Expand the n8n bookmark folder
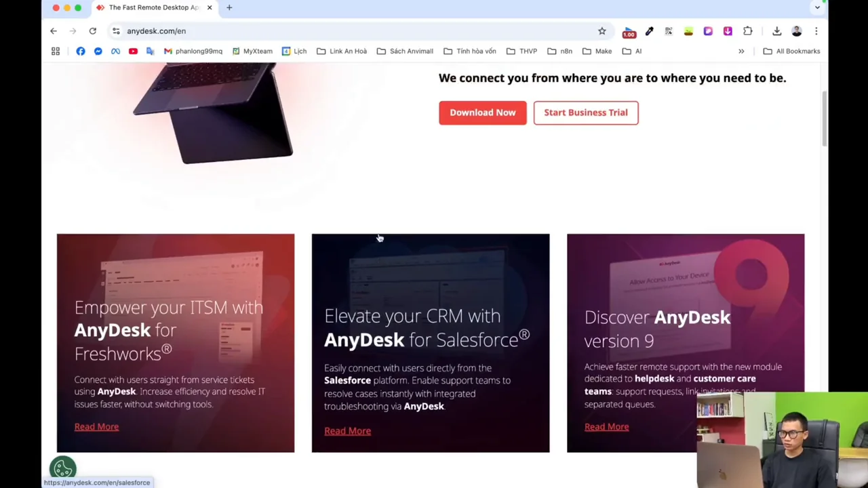Viewport: 868px width, 488px height. pyautogui.click(x=559, y=51)
